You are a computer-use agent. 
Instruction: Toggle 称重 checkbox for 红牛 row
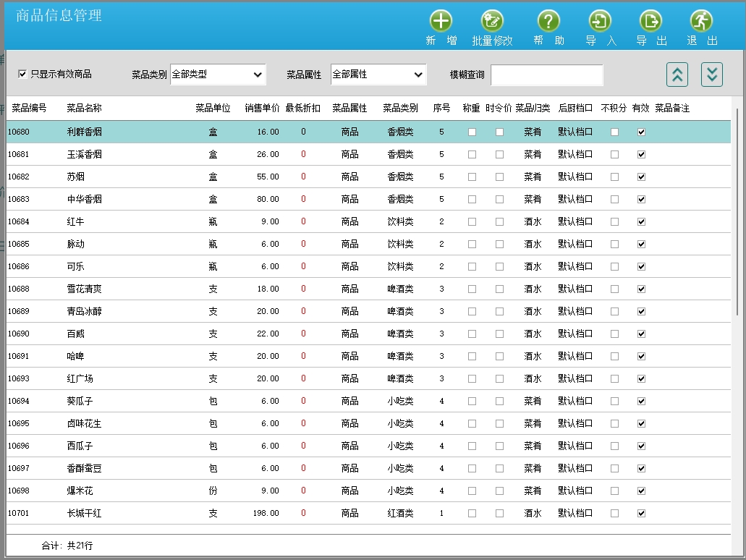472,221
